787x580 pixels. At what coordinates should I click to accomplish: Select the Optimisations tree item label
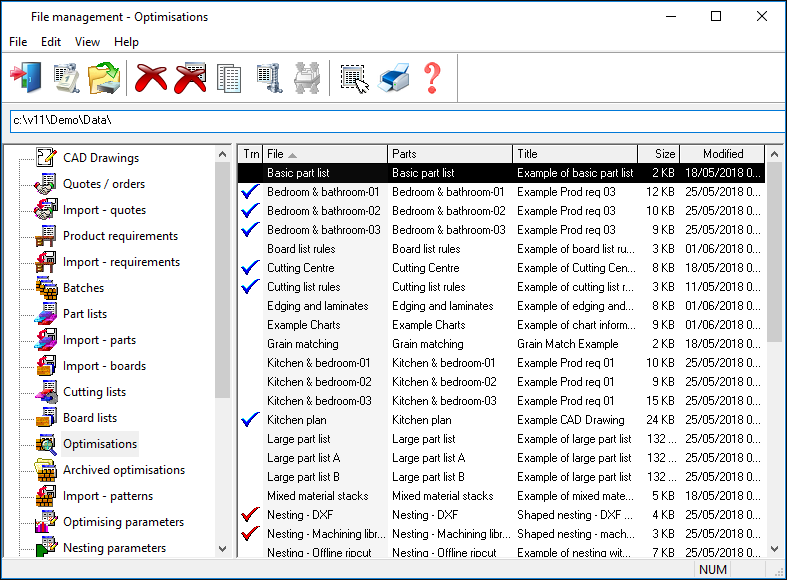point(100,444)
